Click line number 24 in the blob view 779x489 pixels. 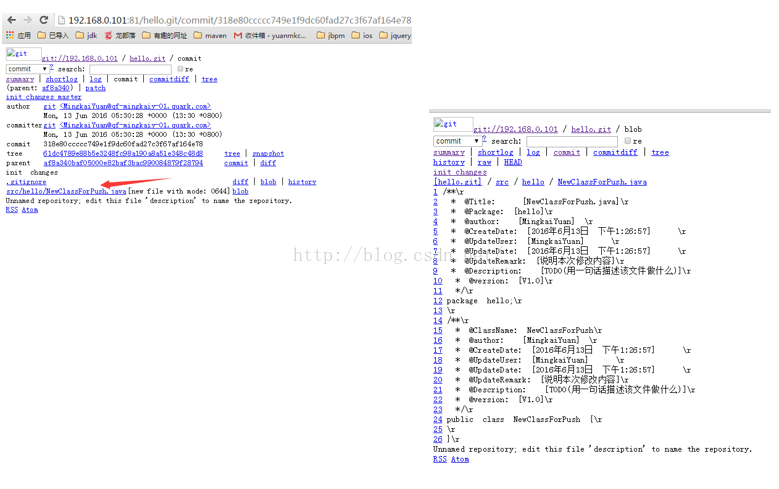tap(438, 419)
